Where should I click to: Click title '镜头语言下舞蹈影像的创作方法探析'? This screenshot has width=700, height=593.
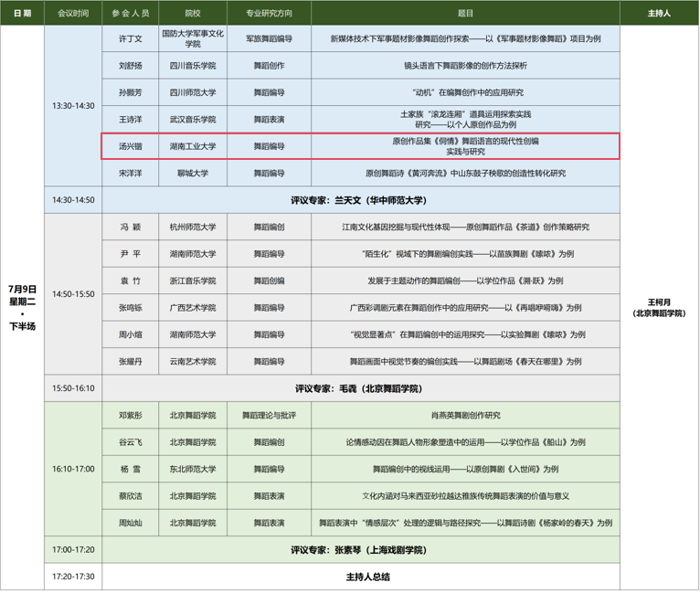tap(466, 66)
